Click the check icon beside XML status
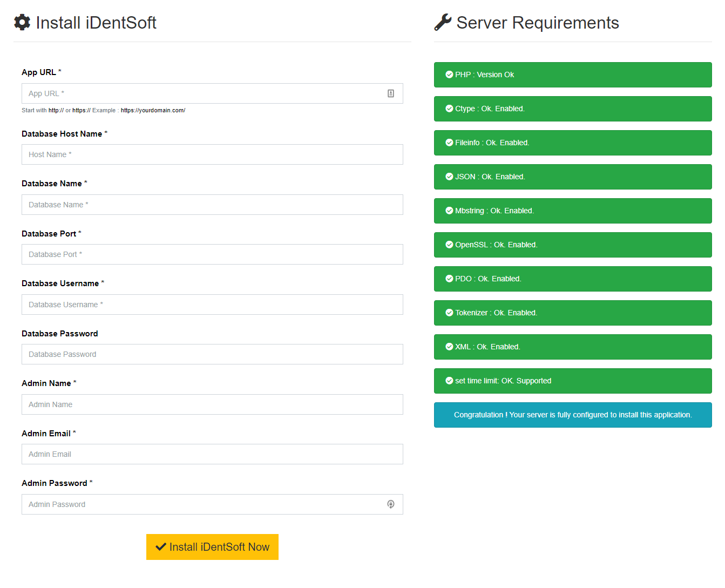 [x=449, y=347]
